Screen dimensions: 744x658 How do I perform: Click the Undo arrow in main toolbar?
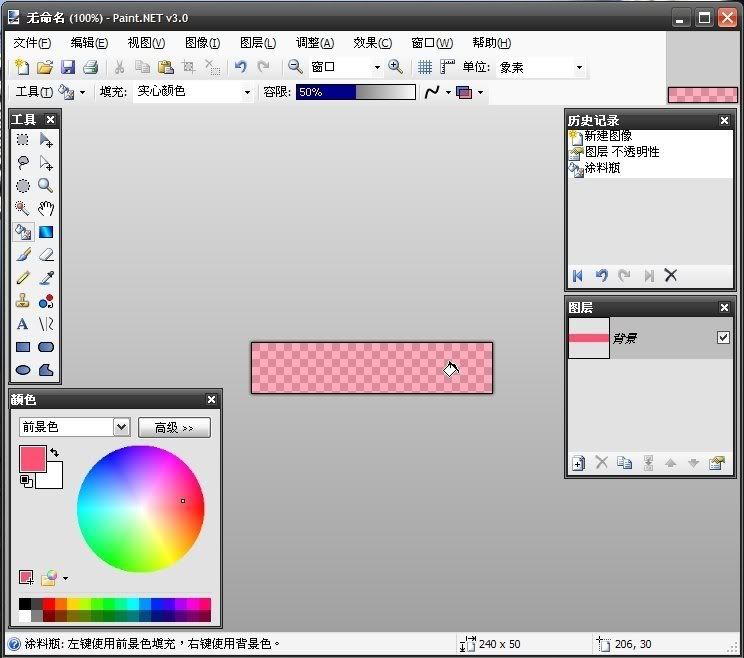point(241,67)
